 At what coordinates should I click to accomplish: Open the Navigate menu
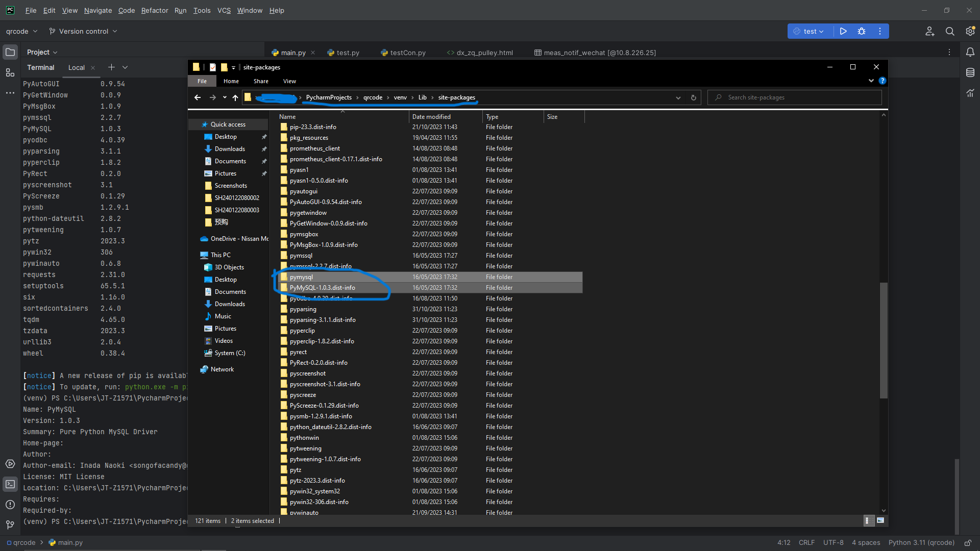98,10
